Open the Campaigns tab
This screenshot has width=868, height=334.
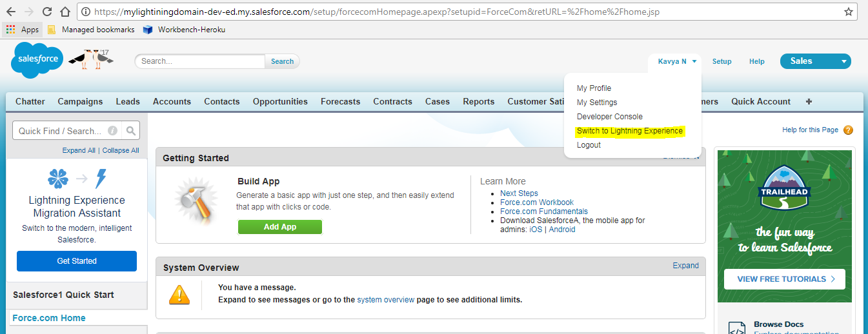(80, 101)
